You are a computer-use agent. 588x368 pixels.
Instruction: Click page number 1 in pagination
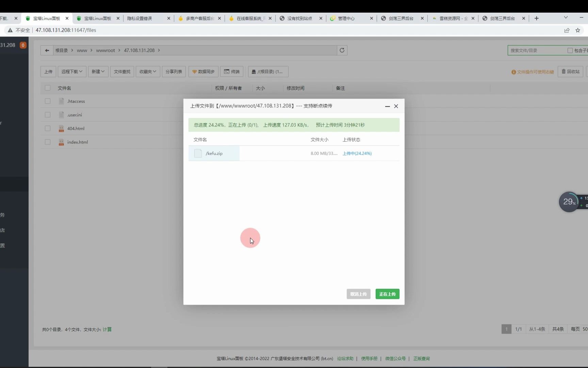coord(506,329)
